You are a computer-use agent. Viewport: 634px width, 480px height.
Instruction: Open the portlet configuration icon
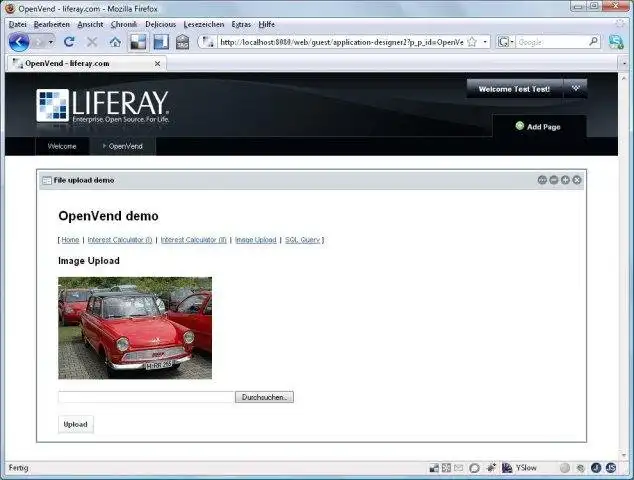542,180
